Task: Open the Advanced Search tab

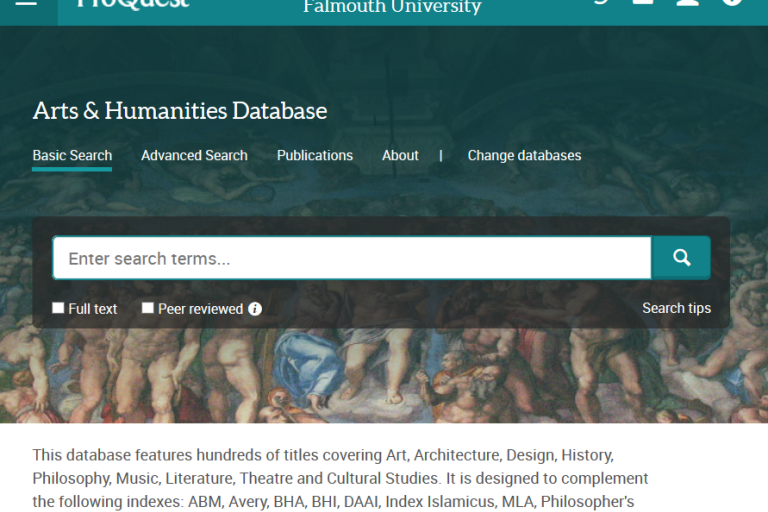Action: point(194,156)
